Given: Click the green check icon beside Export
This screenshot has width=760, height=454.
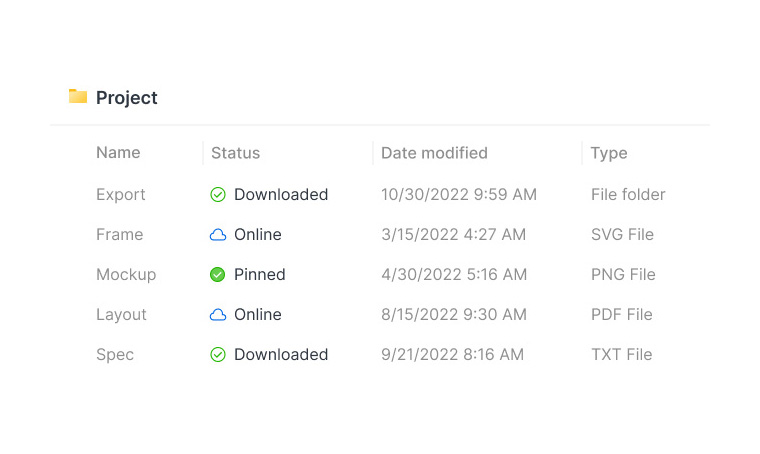Looking at the screenshot, I should click(x=218, y=195).
